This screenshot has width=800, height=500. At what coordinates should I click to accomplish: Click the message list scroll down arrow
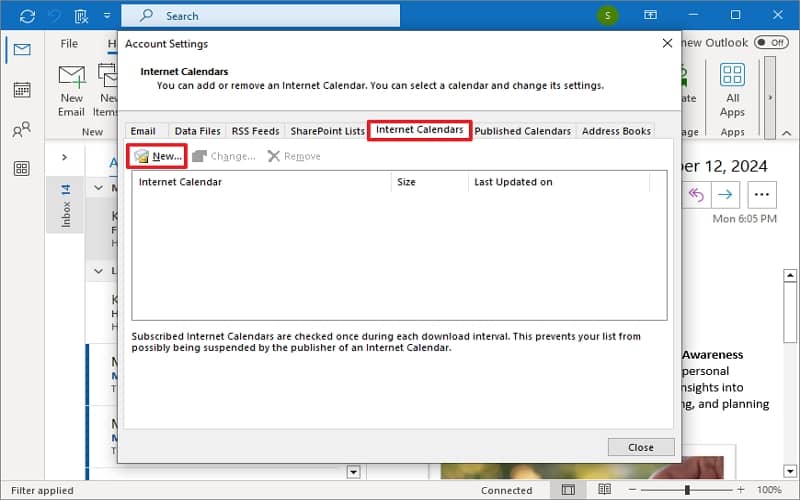[354, 471]
